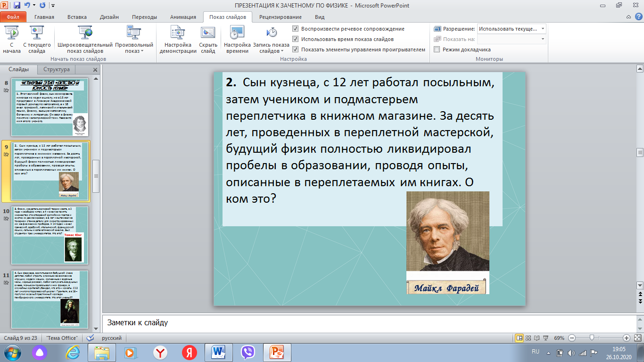
Task: Select the Слайды pane tab
Action: 19,69
